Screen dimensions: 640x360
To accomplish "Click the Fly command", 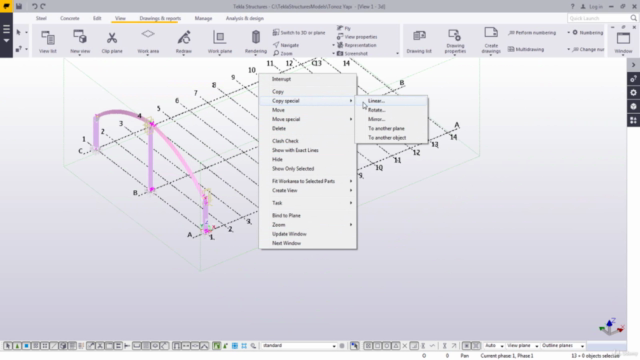I will pos(344,28).
